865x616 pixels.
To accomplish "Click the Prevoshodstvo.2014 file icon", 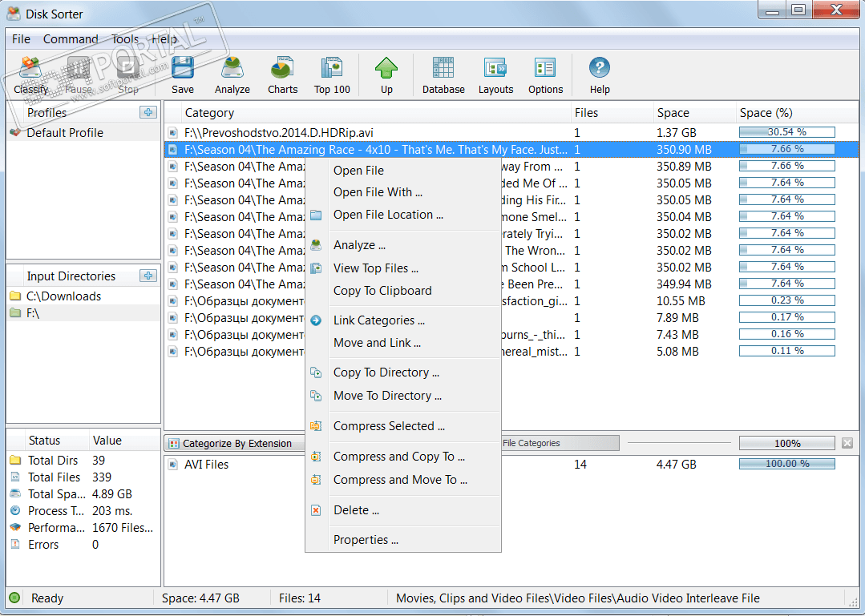I will pos(173,133).
